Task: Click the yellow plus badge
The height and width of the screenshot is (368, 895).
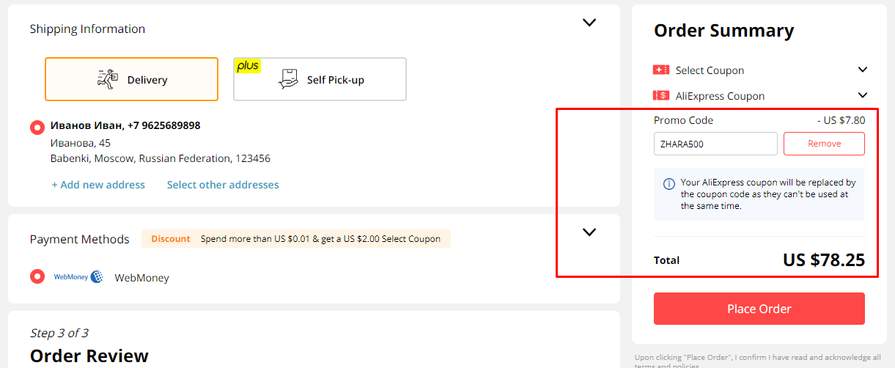Action: (248, 66)
